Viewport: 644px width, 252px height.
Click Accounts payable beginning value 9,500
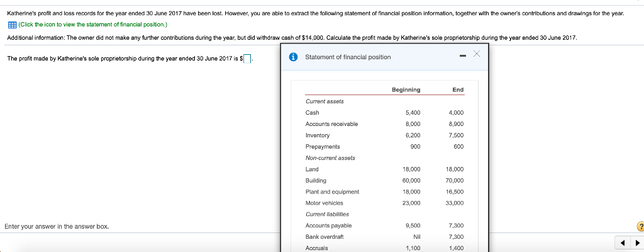[413, 226]
